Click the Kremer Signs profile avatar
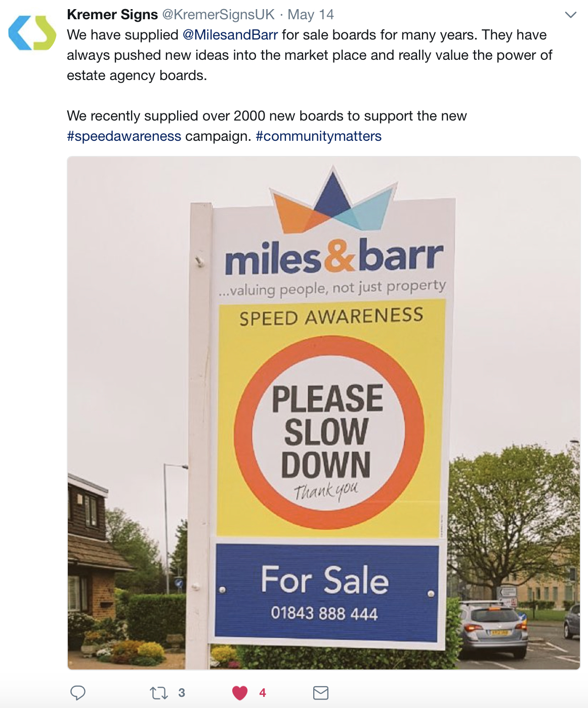 [x=32, y=33]
